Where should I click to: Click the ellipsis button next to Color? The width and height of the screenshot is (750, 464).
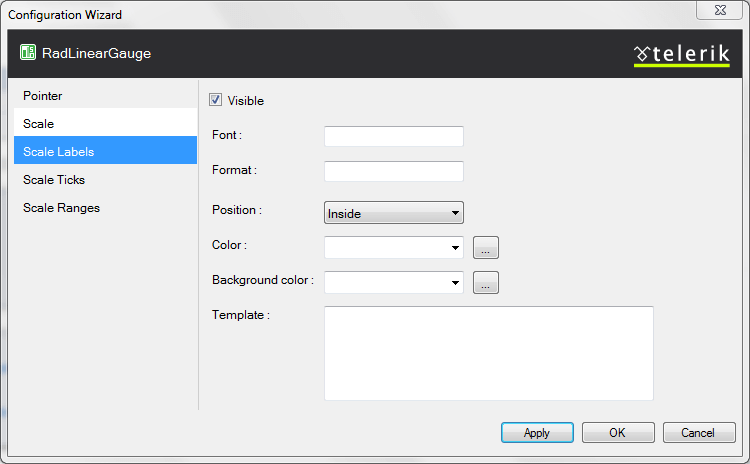click(x=485, y=247)
